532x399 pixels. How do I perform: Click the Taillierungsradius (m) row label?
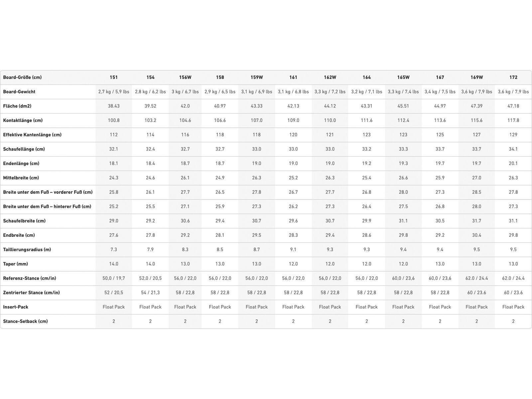[x=27, y=249]
